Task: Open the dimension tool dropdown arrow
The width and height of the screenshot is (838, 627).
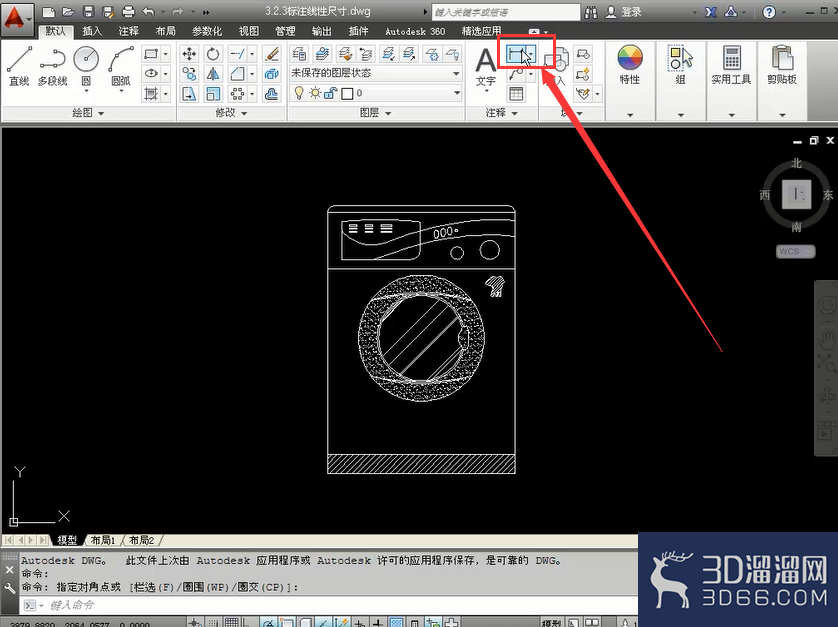Action: [531, 54]
